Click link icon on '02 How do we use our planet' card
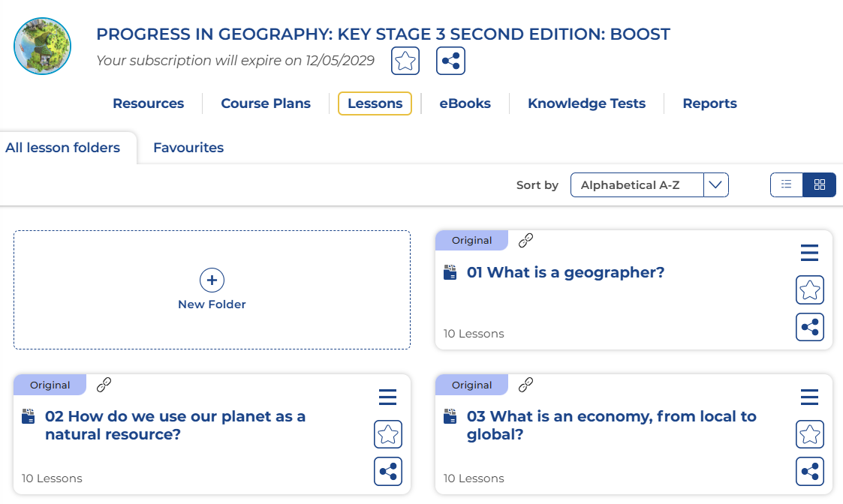This screenshot has height=504, width=843. pyautogui.click(x=104, y=385)
